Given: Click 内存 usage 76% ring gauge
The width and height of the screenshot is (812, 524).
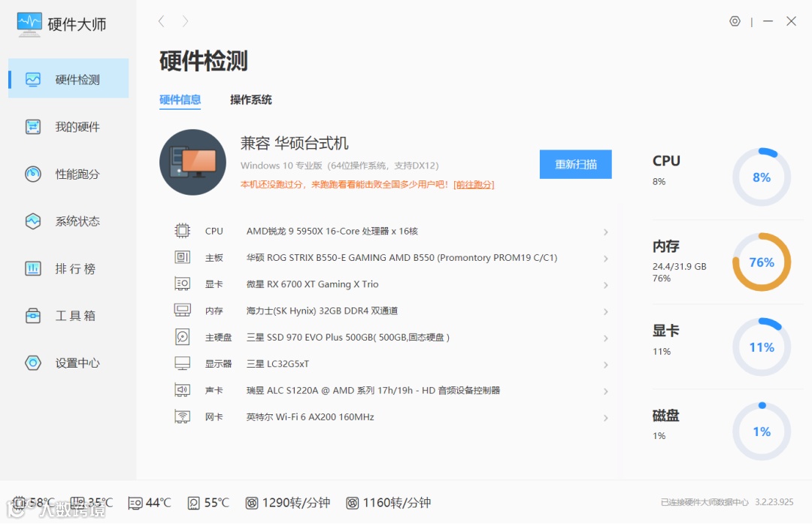Looking at the screenshot, I should coord(761,262).
